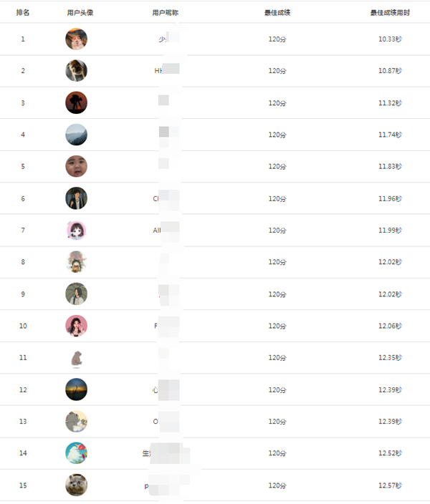Click the 120分 score in rank 8 row
The image size is (430, 504).
pos(277,262)
